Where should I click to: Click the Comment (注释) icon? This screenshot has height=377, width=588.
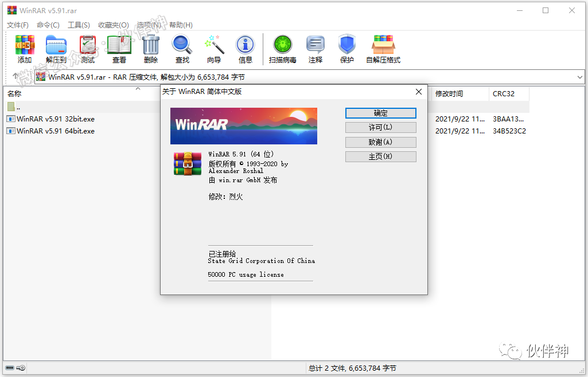(x=316, y=49)
